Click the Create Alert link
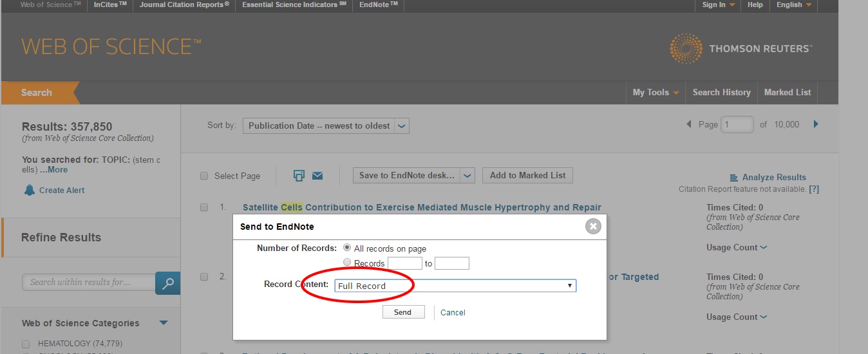This screenshot has height=354, width=868. (62, 190)
